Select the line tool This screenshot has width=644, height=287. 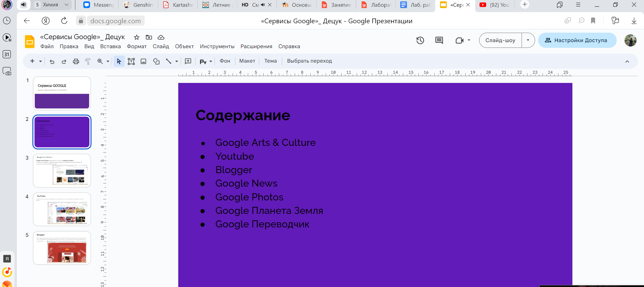pos(169,61)
